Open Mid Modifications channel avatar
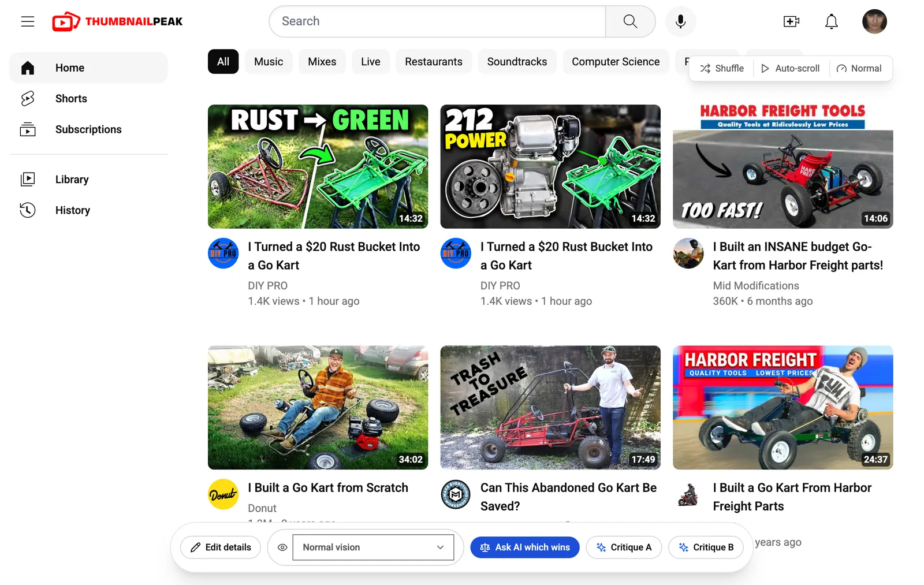This screenshot has height=585, width=924. tap(688, 253)
